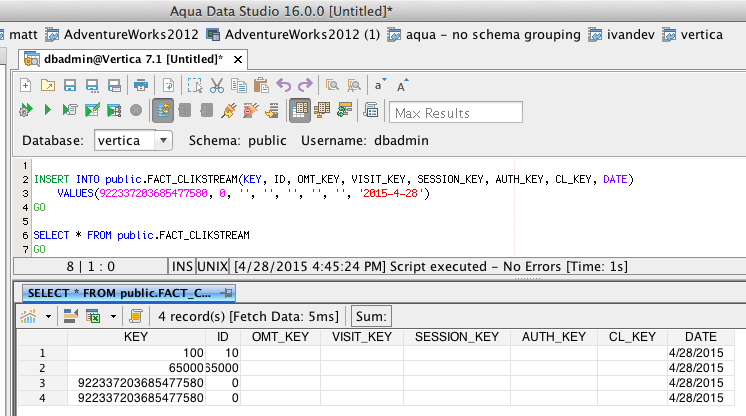Click the Sum: button in results bar
The image size is (746, 416).
371,317
